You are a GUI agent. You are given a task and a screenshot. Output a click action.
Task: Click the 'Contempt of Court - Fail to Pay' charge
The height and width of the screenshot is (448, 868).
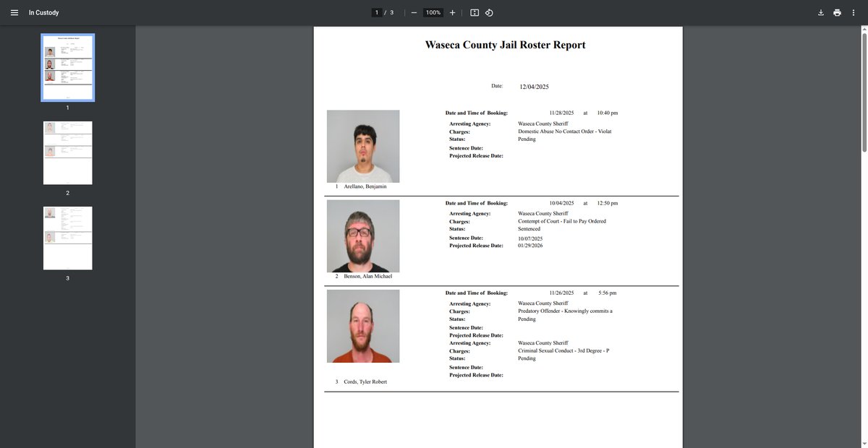pyautogui.click(x=562, y=221)
